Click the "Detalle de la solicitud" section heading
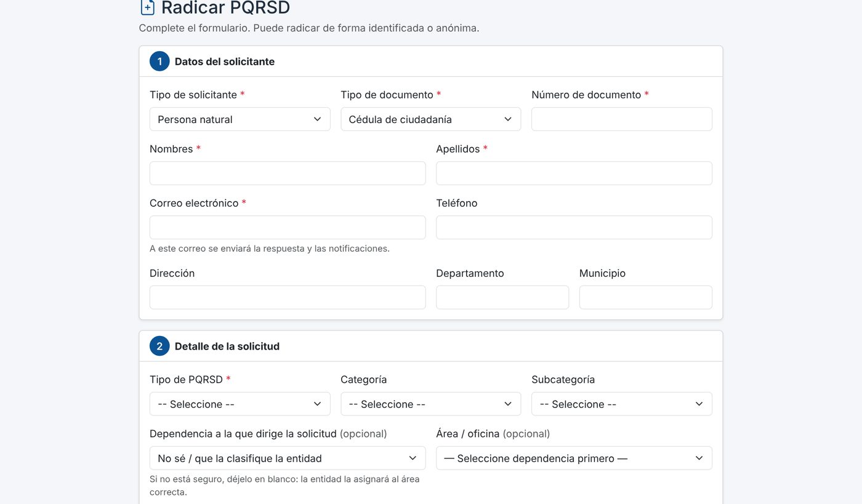 click(227, 346)
